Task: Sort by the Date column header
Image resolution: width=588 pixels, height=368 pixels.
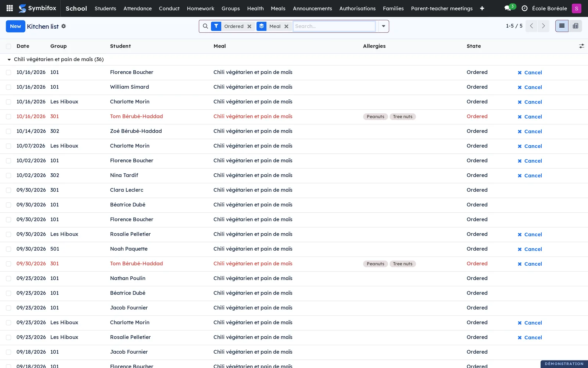Action: [x=23, y=46]
